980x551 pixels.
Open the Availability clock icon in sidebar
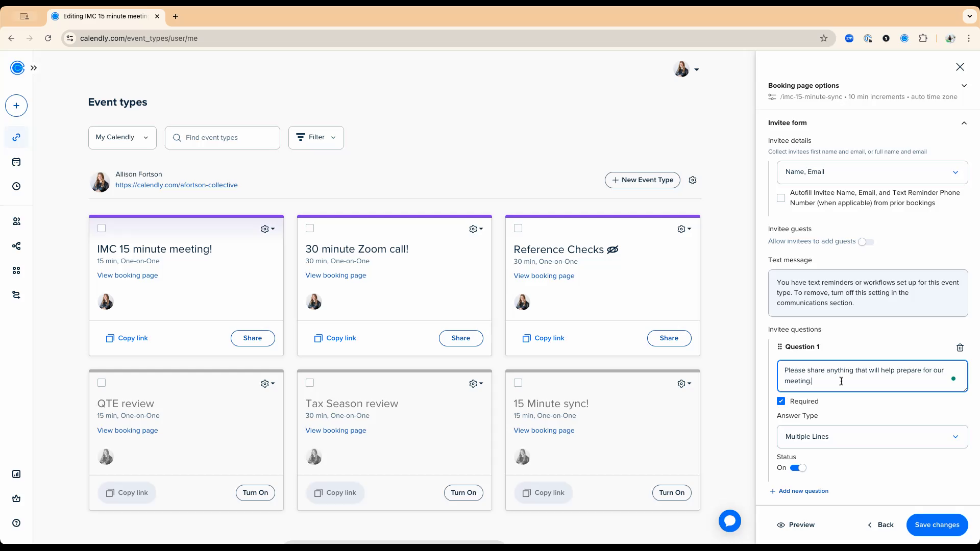pyautogui.click(x=16, y=187)
